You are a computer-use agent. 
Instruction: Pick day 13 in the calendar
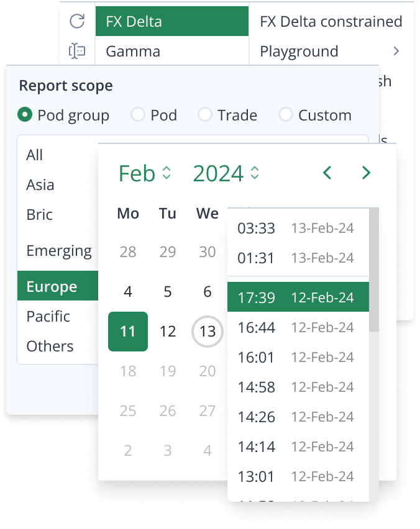[208, 332]
